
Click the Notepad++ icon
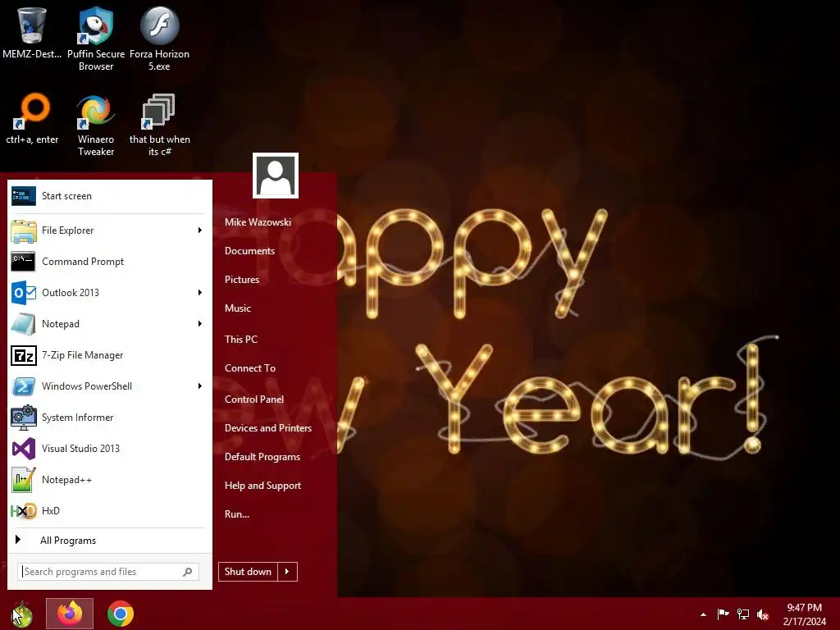(24, 480)
